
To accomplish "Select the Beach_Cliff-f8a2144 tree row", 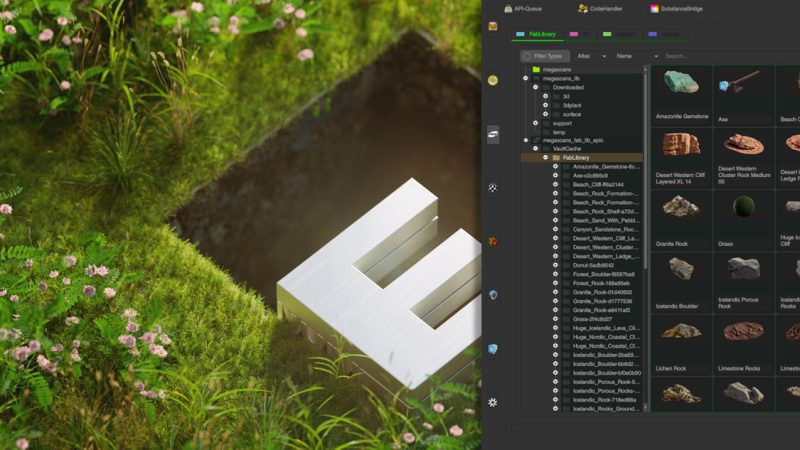I will [x=582, y=185].
